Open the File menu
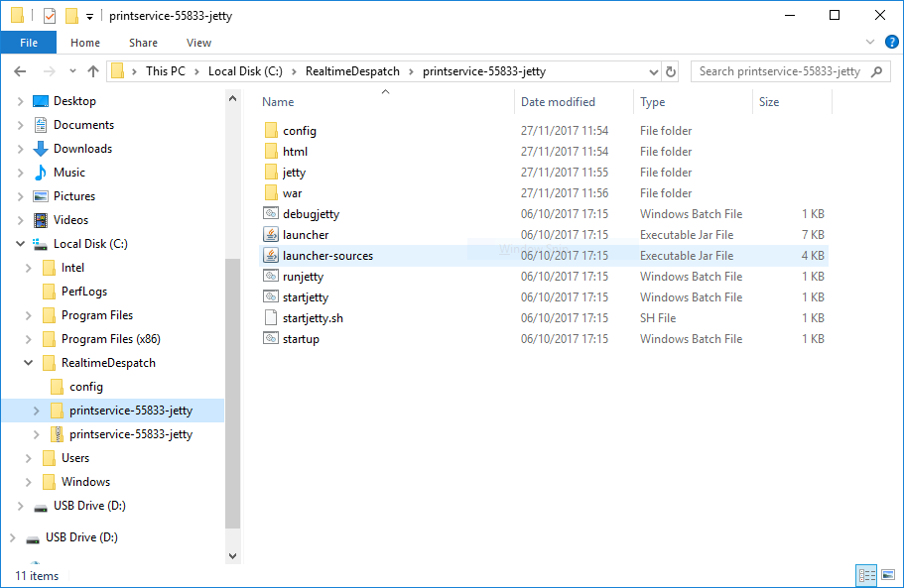The width and height of the screenshot is (904, 588). click(29, 43)
